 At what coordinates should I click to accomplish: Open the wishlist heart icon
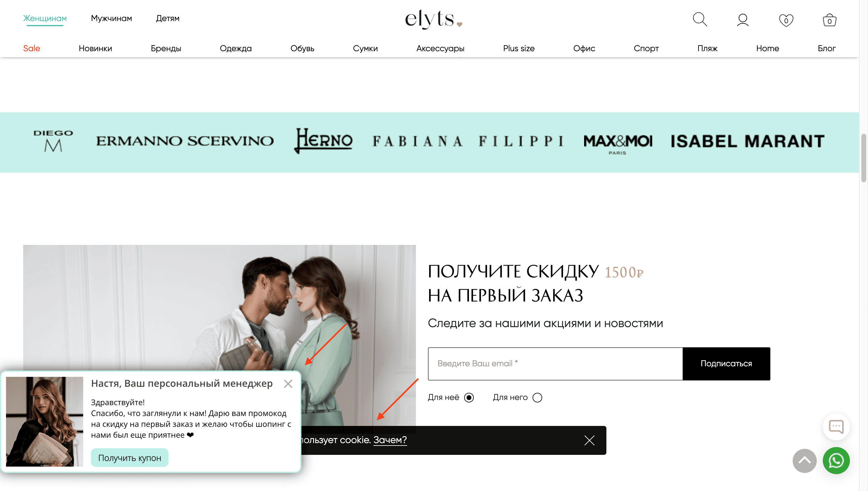786,20
